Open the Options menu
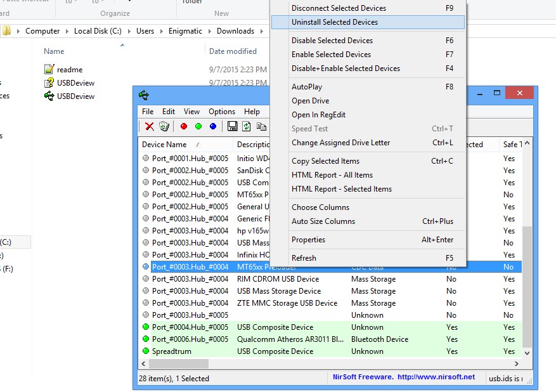556x392 pixels. pyautogui.click(x=221, y=111)
